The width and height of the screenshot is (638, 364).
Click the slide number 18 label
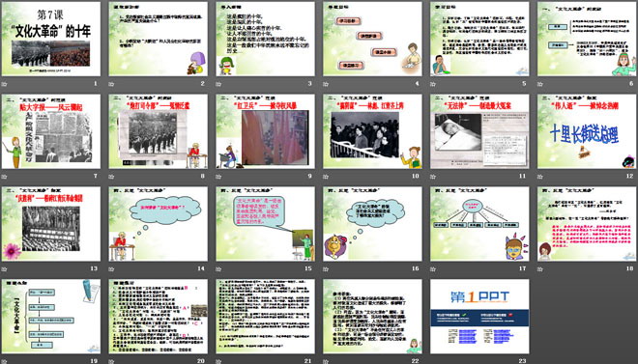pos(630,268)
